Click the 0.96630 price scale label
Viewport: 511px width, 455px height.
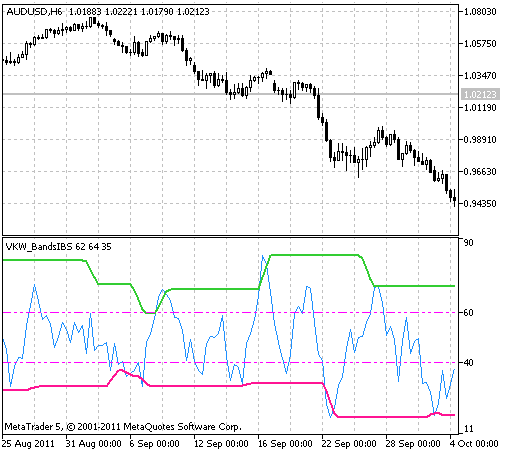(x=480, y=172)
